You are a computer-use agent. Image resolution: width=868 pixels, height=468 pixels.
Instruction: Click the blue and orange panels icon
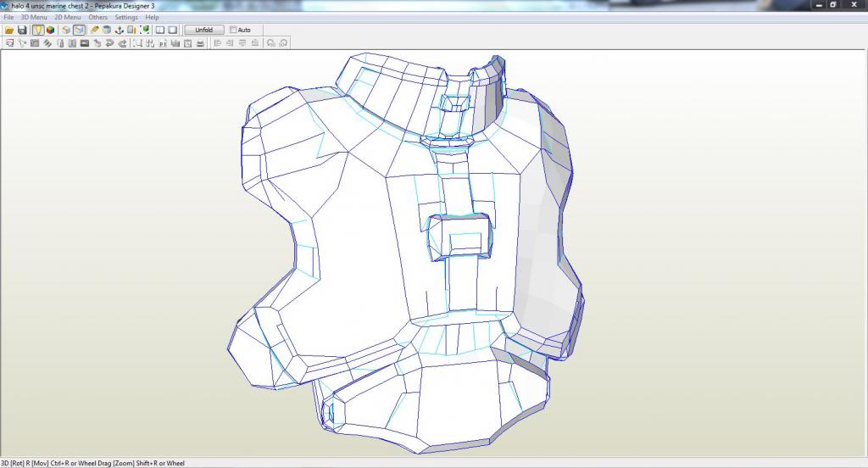[x=131, y=30]
